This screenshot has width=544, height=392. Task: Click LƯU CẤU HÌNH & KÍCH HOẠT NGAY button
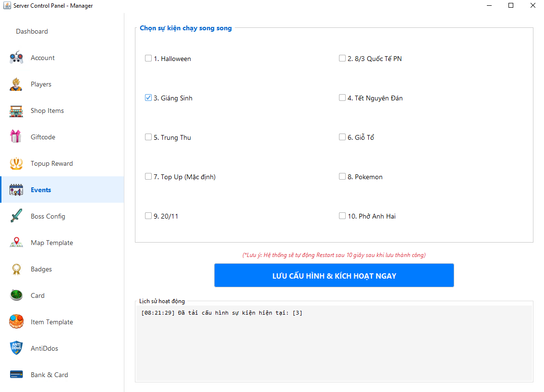point(334,275)
